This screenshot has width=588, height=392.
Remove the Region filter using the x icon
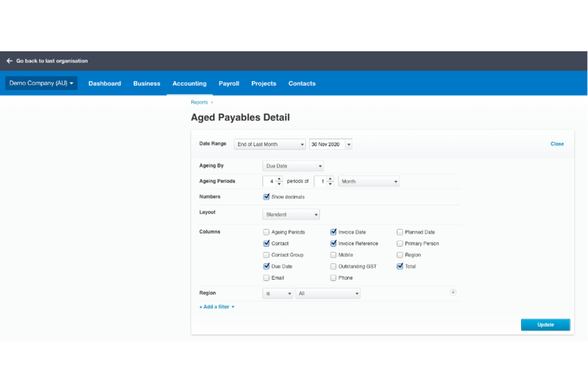pyautogui.click(x=453, y=293)
